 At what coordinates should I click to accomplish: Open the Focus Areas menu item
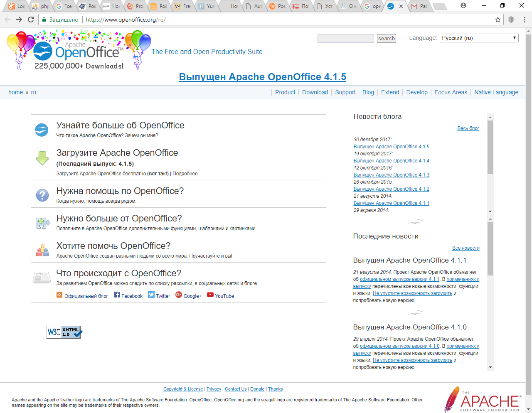pos(451,92)
